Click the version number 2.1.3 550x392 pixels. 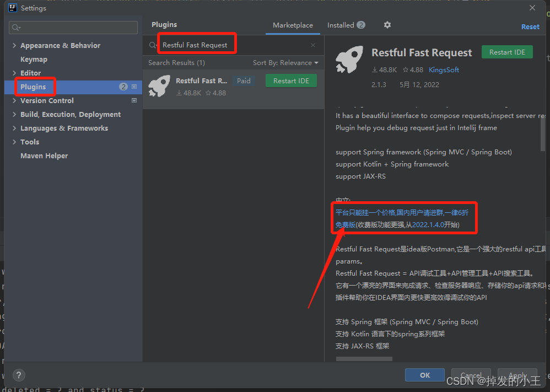click(x=379, y=84)
